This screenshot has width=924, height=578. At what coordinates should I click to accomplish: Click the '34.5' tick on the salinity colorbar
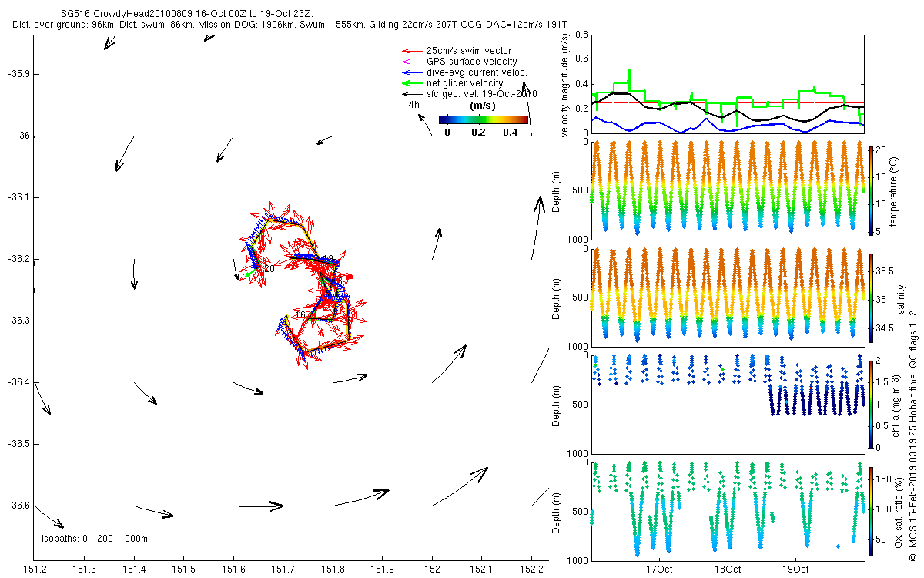885,328
